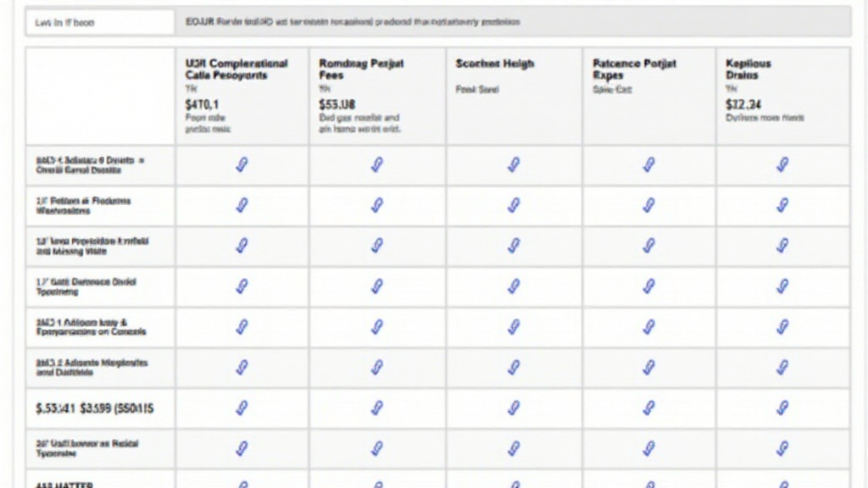This screenshot has width=868, height=488.
Task: Select the $.53.41 pricing row label
Action: click(x=95, y=408)
